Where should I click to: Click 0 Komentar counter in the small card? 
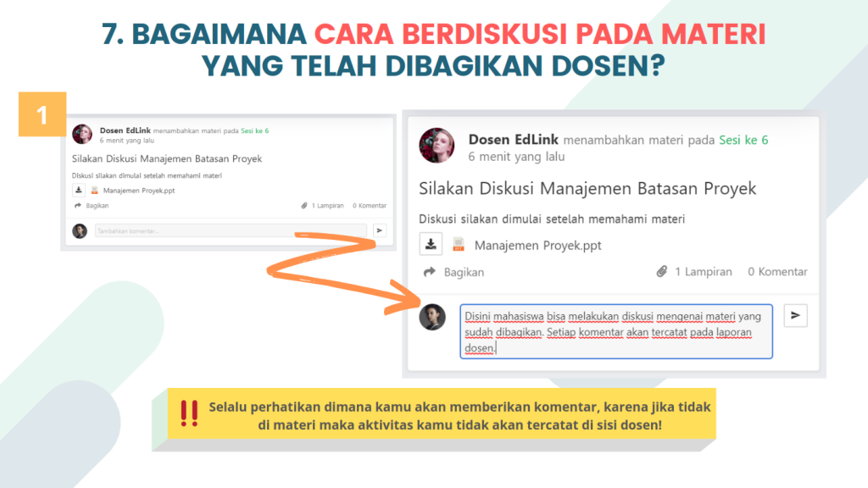(x=370, y=205)
